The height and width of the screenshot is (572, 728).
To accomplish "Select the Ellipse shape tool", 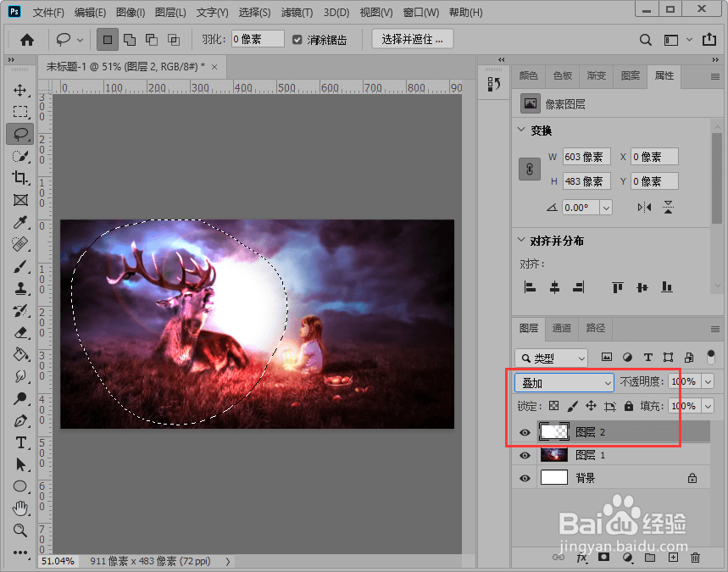I will (x=20, y=486).
